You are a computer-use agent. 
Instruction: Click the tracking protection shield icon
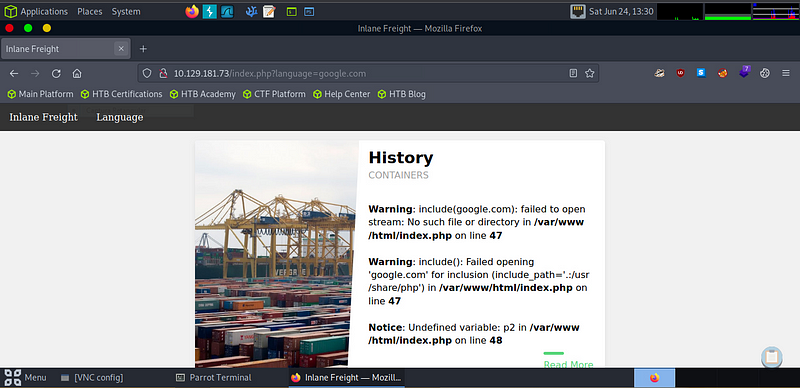point(147,74)
